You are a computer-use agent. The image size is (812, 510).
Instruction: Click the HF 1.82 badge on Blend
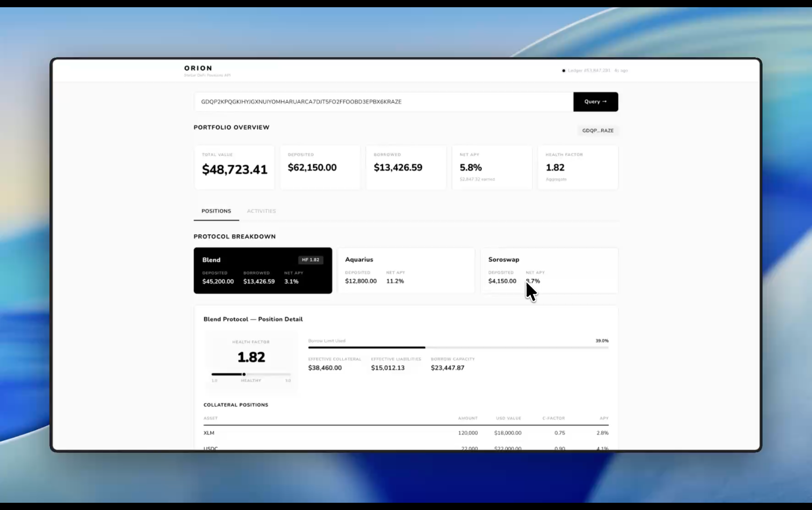tap(310, 260)
